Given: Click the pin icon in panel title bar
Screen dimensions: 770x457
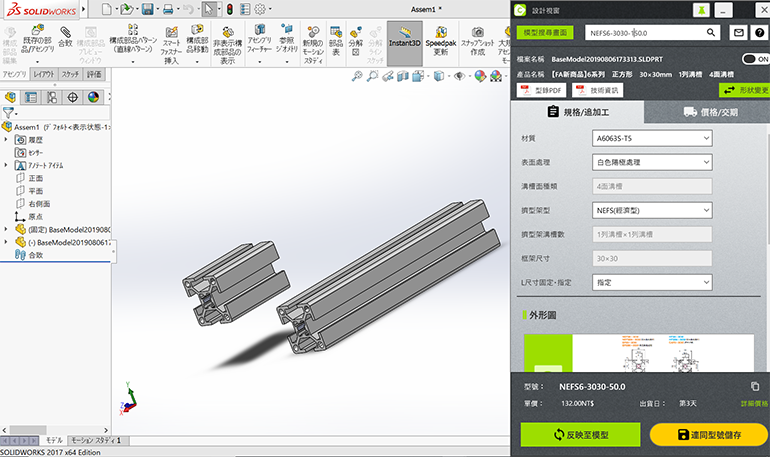Looking at the screenshot, I should tap(703, 9).
